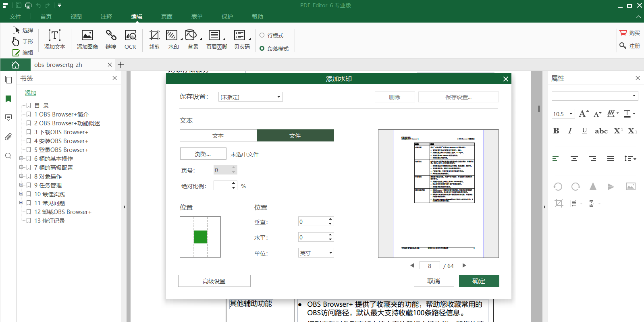Open the 水印 watermark tool
Screen dimensions: 644x322
[173, 39]
